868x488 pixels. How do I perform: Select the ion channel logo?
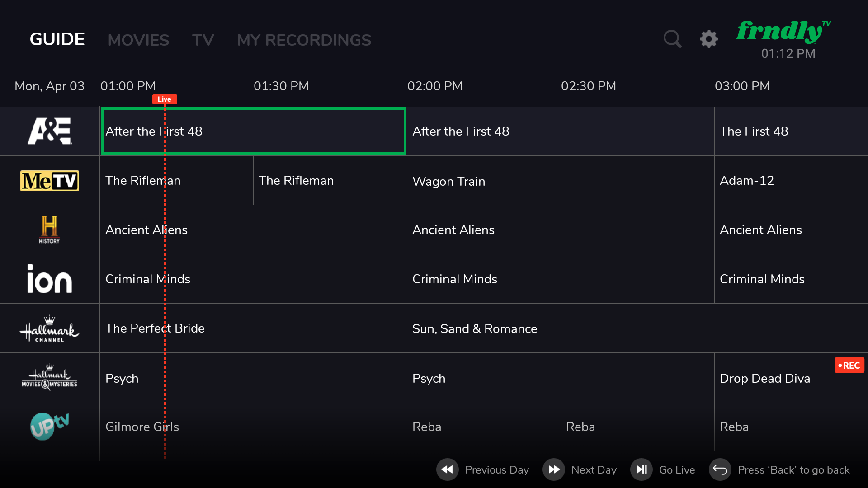point(50,279)
